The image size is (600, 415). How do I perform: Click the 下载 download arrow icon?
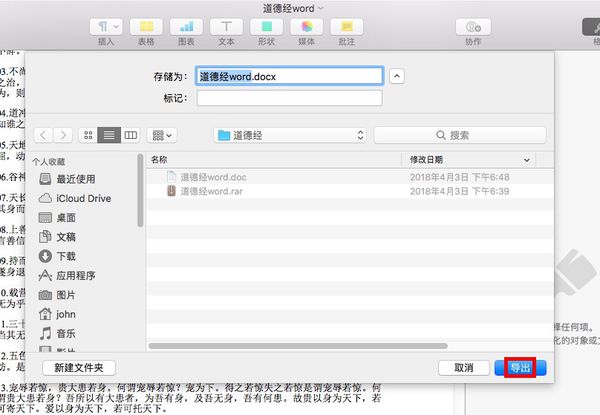45,256
